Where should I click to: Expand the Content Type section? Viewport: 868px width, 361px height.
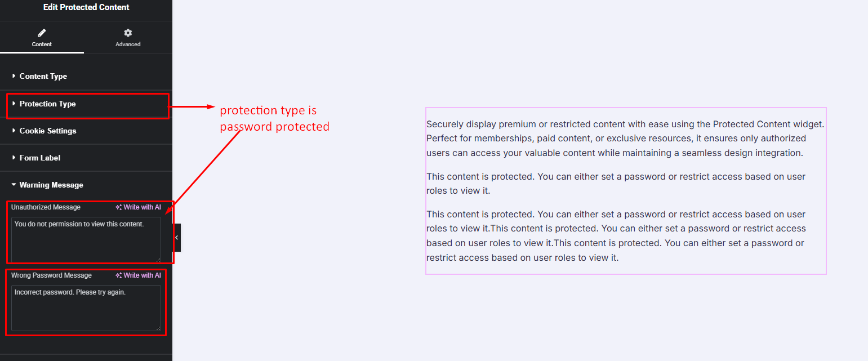pos(43,76)
